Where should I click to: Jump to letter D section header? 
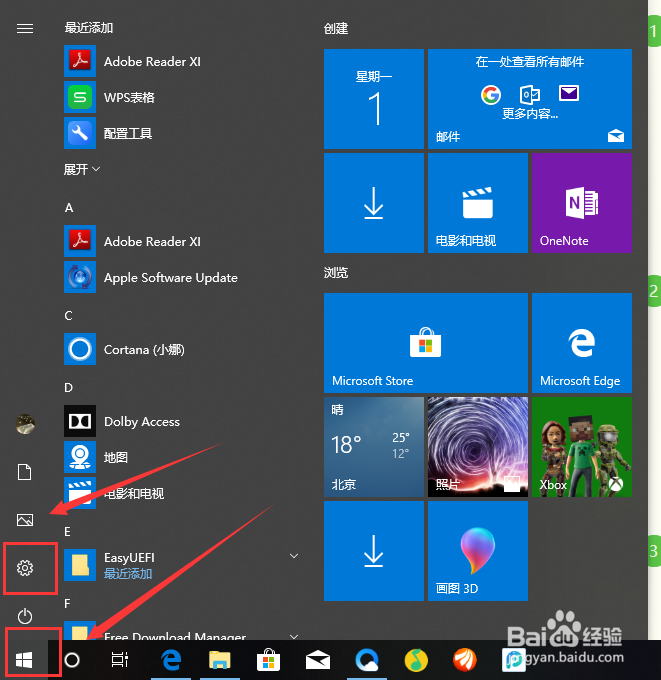click(69, 388)
